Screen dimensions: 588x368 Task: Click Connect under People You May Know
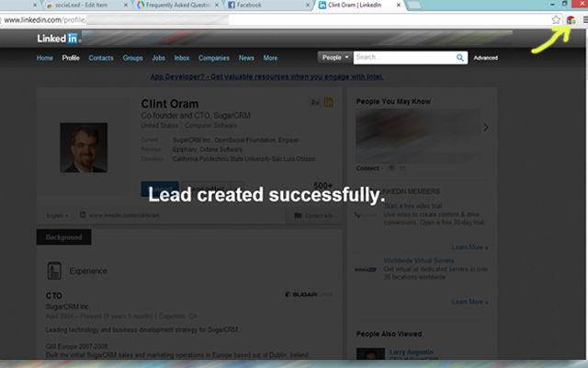(x=367, y=168)
